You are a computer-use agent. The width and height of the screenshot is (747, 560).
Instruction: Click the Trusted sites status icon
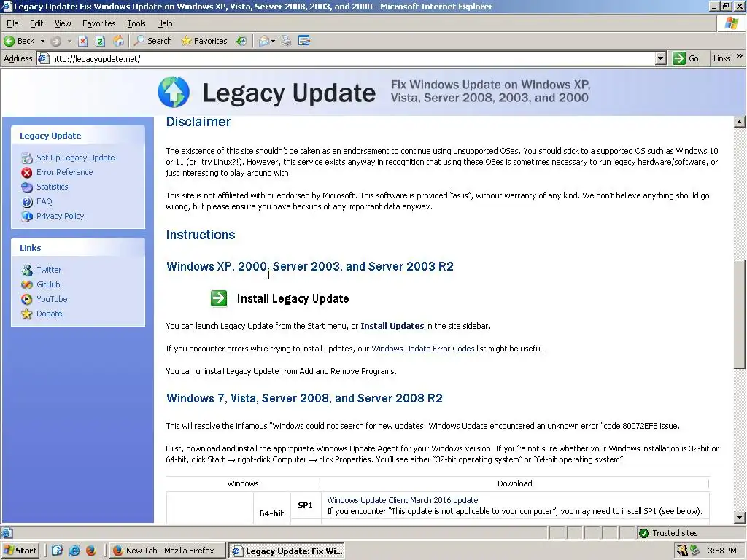pos(643,533)
